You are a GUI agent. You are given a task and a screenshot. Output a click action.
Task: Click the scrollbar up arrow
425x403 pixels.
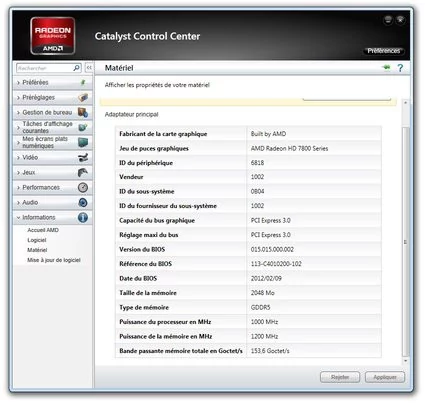405,103
